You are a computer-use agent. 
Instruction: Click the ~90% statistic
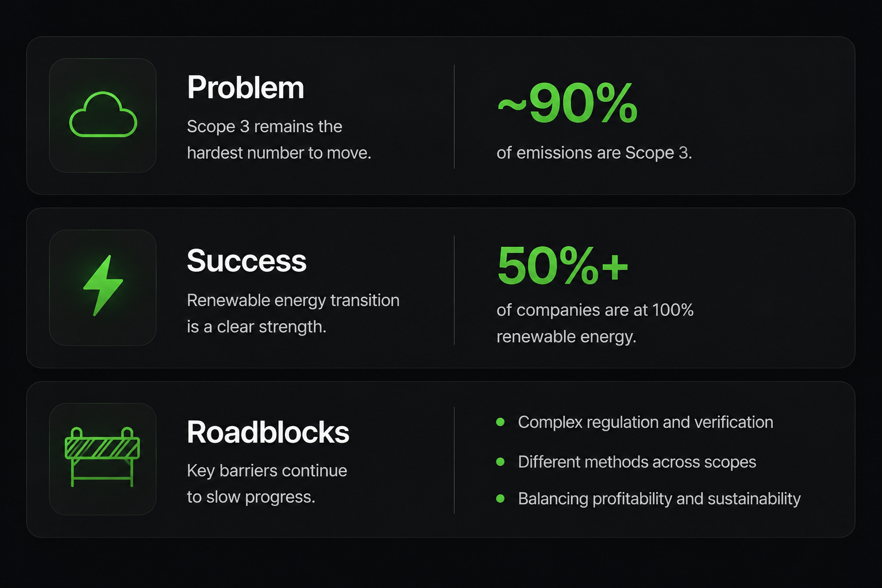point(568,103)
